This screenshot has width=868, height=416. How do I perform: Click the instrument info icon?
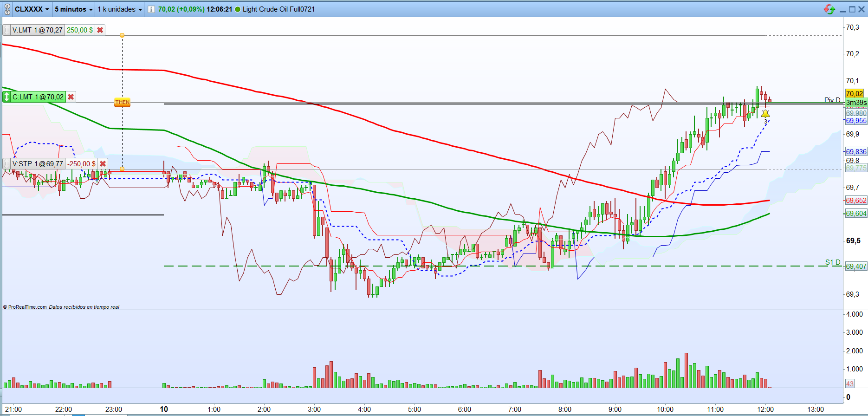coord(151,9)
